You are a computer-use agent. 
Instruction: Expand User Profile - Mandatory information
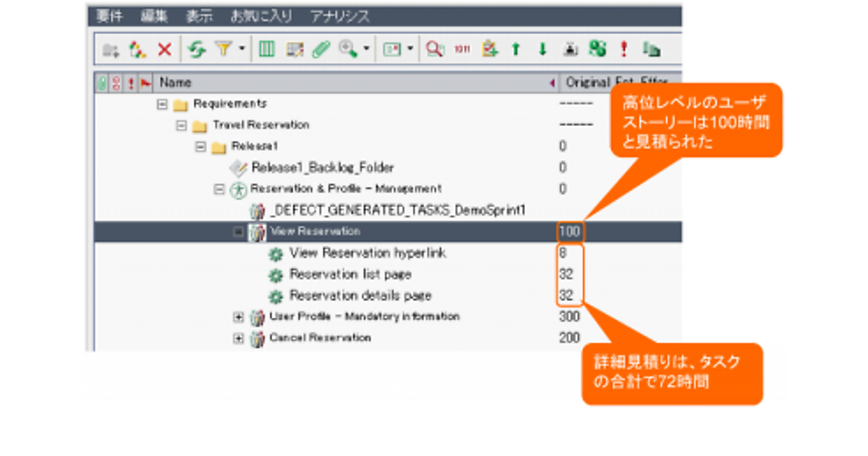(239, 317)
